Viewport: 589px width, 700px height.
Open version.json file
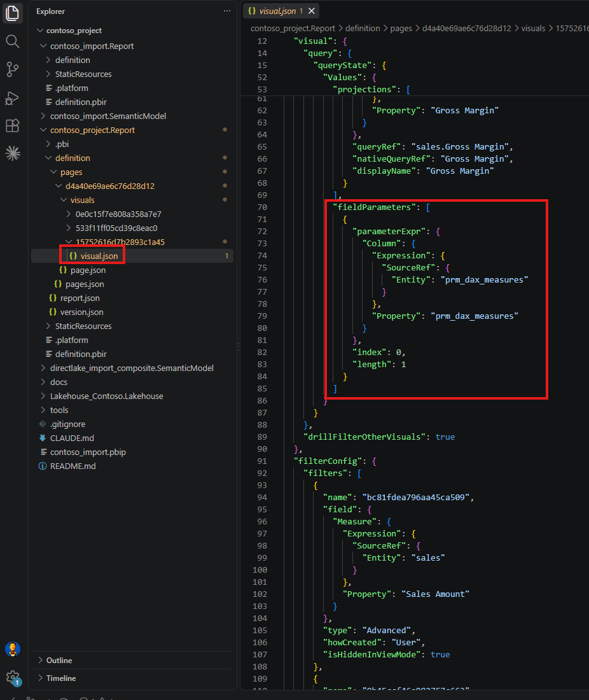point(81,312)
